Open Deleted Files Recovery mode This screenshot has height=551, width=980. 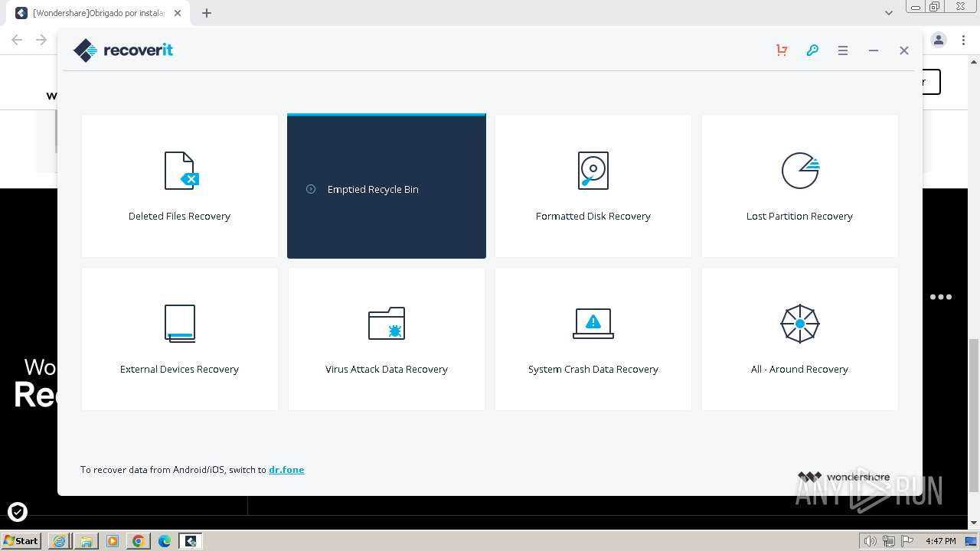tap(180, 186)
